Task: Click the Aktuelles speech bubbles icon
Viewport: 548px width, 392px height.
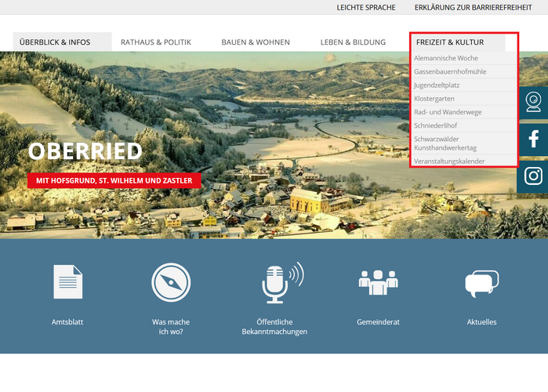Action: (x=481, y=283)
